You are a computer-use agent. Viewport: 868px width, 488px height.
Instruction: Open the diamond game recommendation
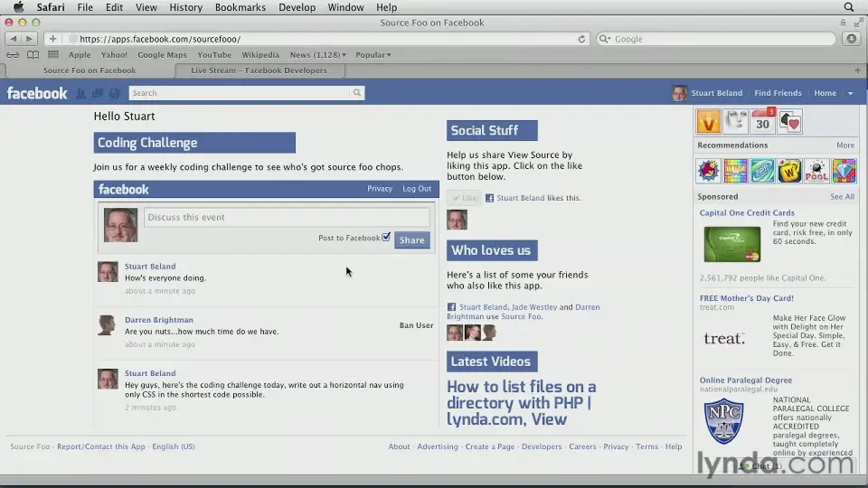pyautogui.click(x=844, y=171)
